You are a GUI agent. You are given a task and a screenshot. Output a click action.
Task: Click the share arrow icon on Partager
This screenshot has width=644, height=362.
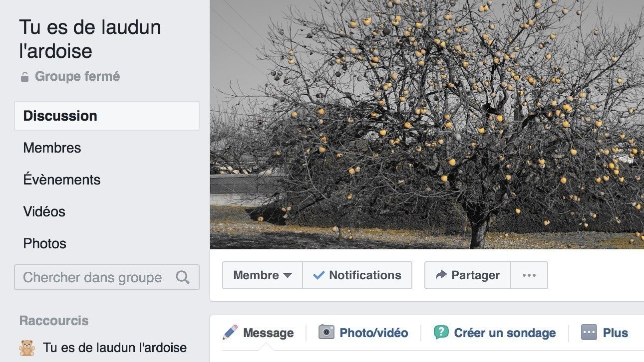click(x=441, y=275)
